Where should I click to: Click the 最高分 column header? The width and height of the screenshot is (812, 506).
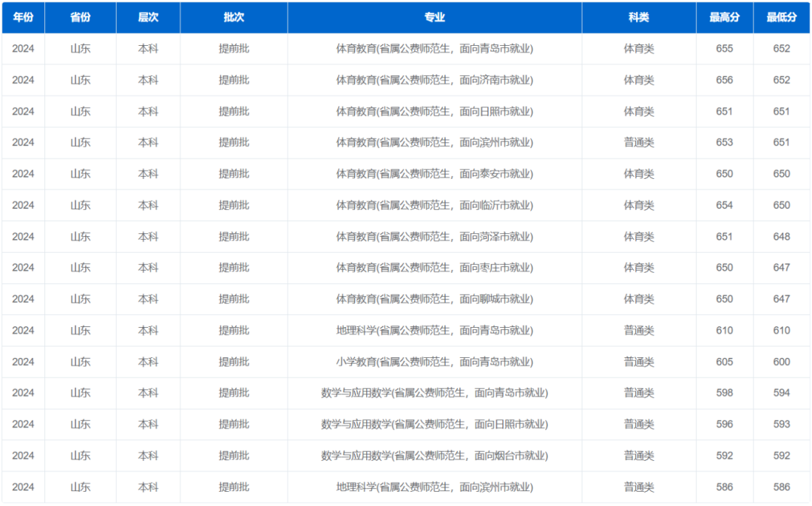tap(725, 17)
